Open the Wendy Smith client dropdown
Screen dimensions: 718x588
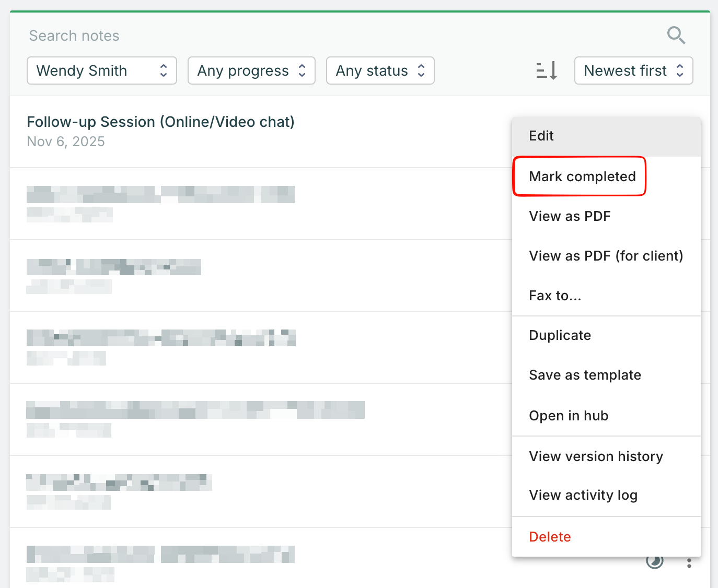click(102, 70)
